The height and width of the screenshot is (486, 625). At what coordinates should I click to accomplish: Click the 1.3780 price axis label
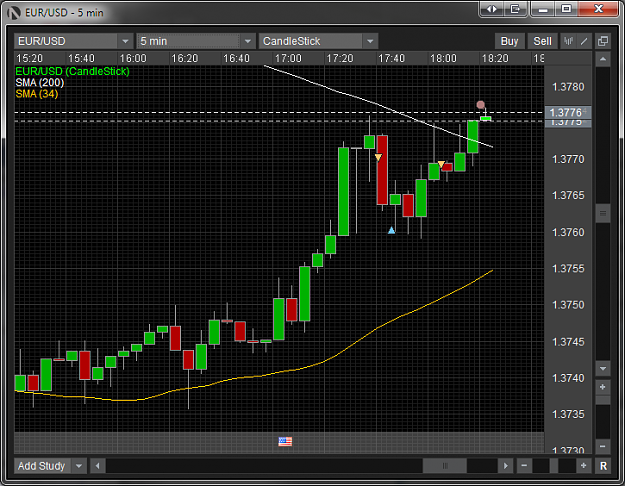(x=568, y=87)
